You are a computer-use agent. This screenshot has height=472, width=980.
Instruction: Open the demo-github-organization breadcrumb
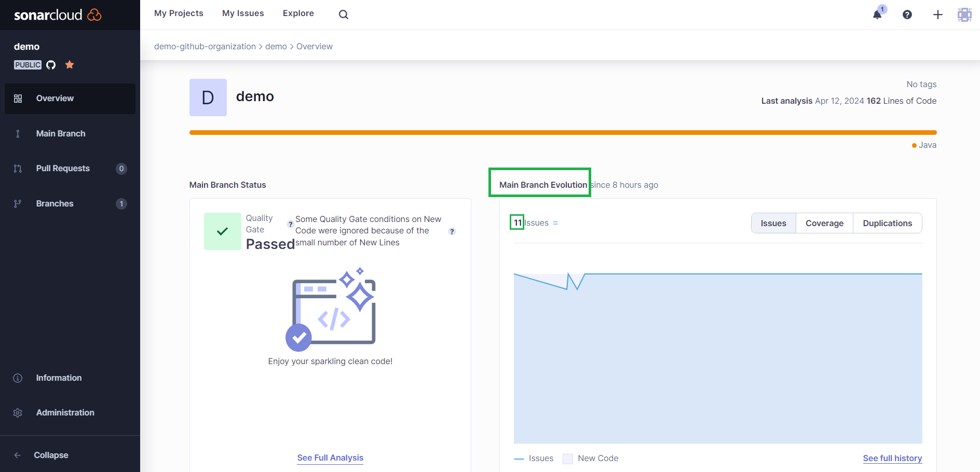(x=205, y=46)
